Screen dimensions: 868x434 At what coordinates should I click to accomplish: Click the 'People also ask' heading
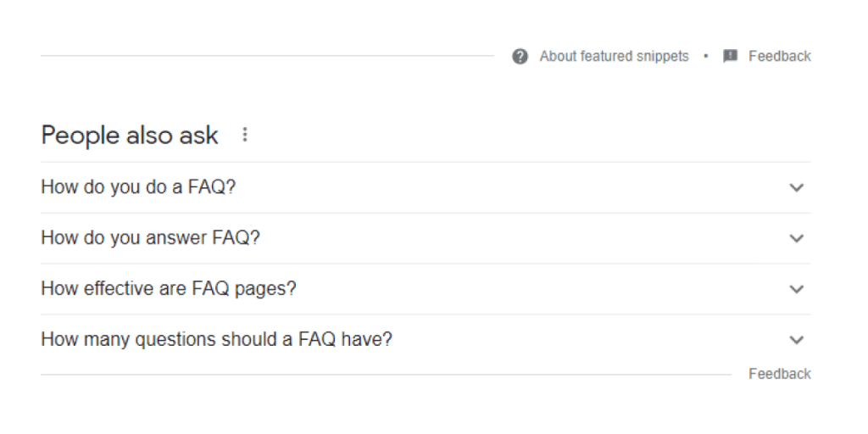(x=130, y=135)
